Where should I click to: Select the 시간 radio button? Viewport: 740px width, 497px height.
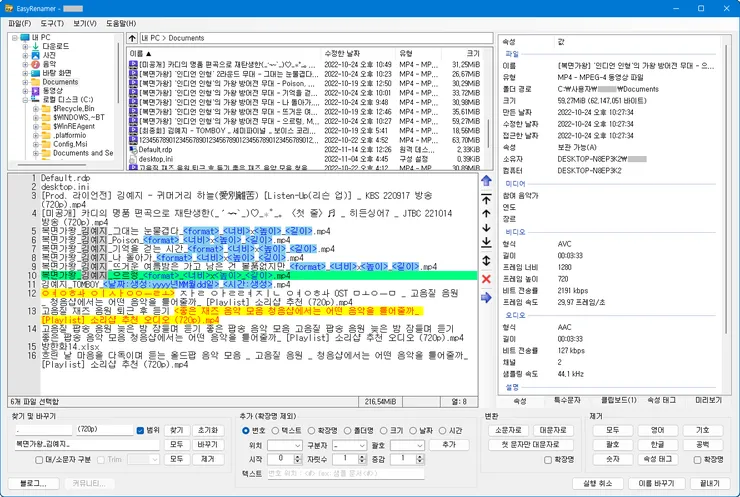click(x=442, y=430)
